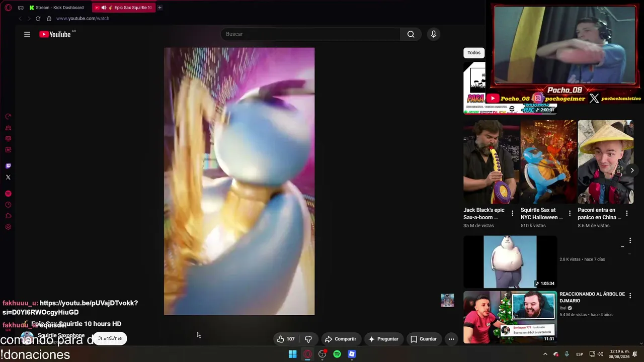View site security padlock info

[49, 19]
